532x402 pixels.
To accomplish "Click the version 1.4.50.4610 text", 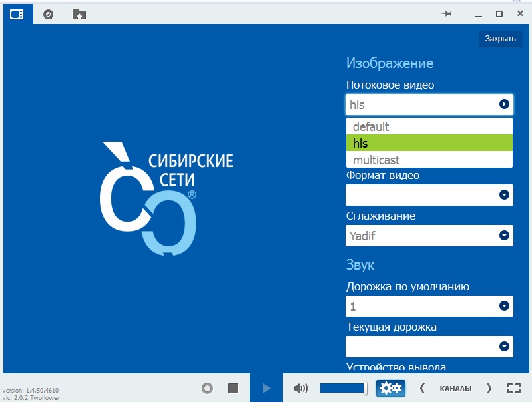I will pos(30,390).
